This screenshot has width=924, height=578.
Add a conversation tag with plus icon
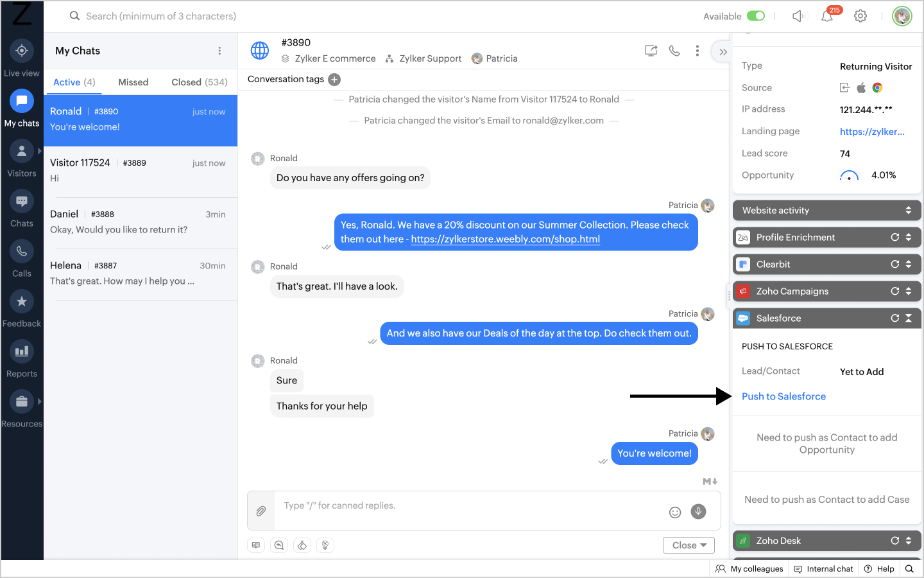pyautogui.click(x=334, y=80)
